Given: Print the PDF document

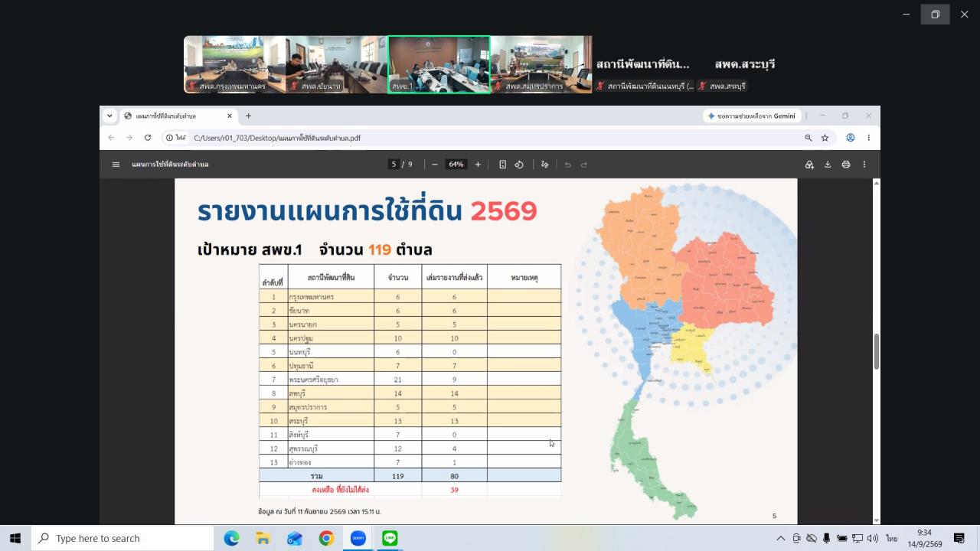Looking at the screenshot, I should [846, 165].
